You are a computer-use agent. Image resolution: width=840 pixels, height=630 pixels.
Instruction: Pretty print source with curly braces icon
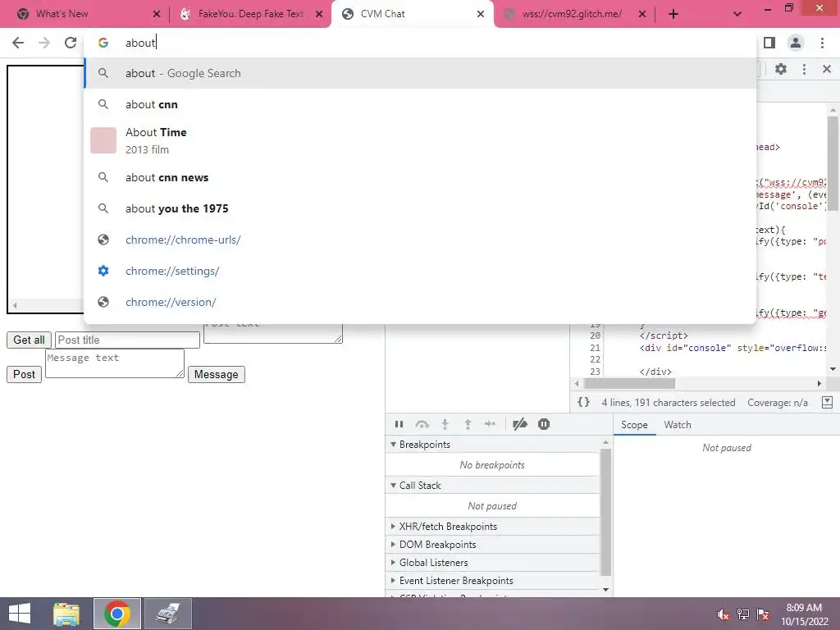point(583,402)
